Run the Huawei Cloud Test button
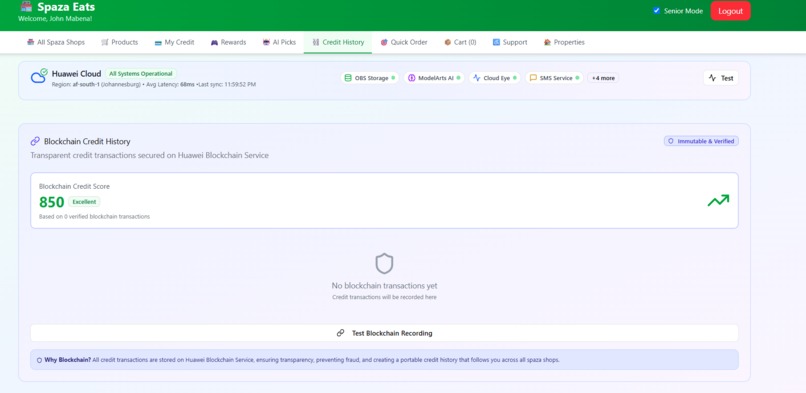 pyautogui.click(x=721, y=78)
